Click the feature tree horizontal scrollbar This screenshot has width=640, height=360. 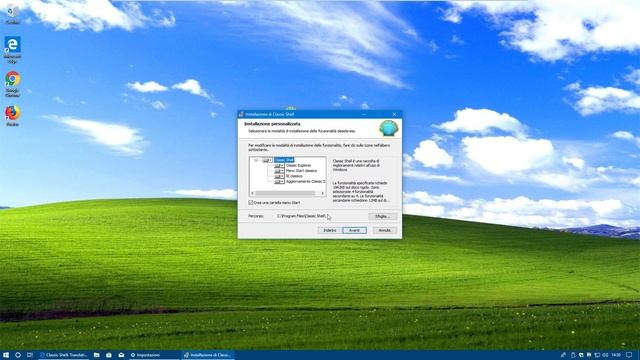click(285, 193)
